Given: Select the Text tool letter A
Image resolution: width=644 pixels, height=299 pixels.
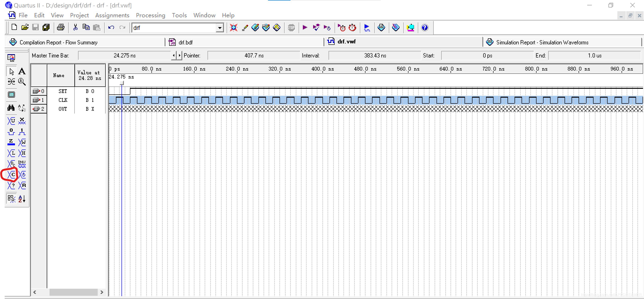Looking at the screenshot, I should point(22,71).
